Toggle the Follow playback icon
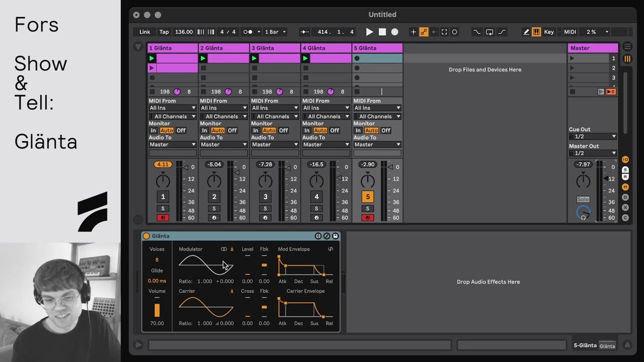 tap(305, 32)
